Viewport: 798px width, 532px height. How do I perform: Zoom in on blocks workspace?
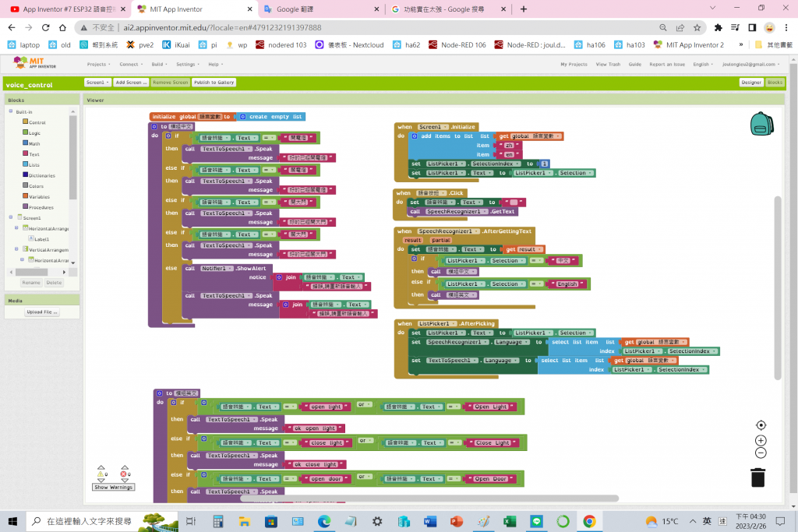tap(761, 440)
